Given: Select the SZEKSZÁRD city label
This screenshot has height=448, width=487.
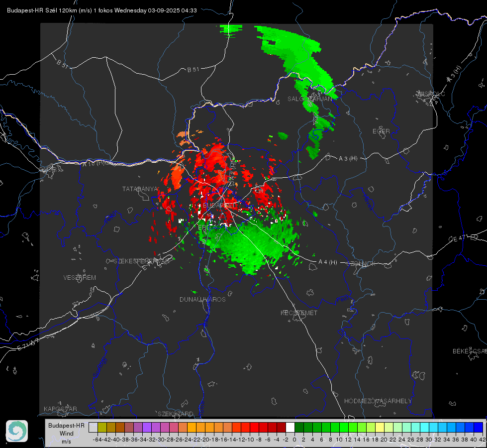Looking at the screenshot, I should pos(176,414).
